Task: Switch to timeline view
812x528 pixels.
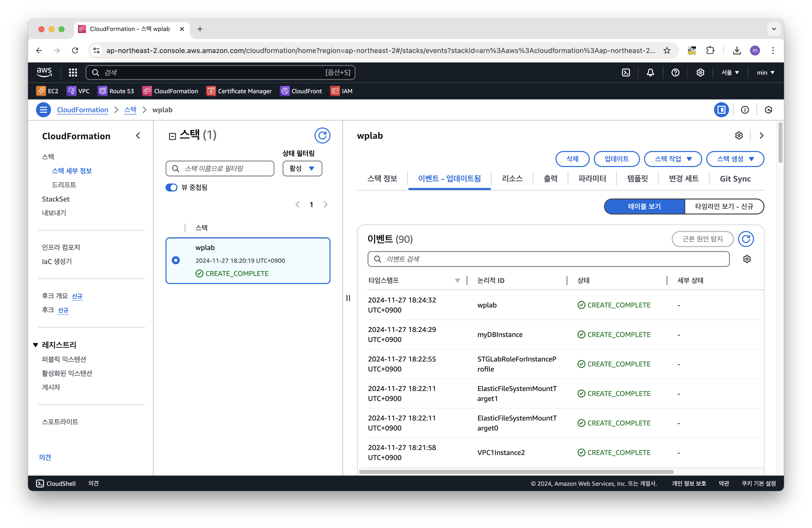Action: [724, 206]
